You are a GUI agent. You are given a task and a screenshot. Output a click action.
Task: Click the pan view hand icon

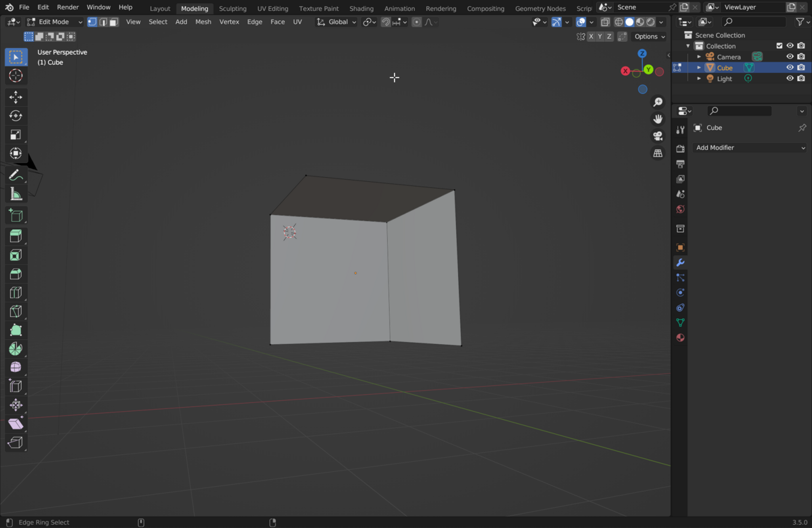(658, 119)
